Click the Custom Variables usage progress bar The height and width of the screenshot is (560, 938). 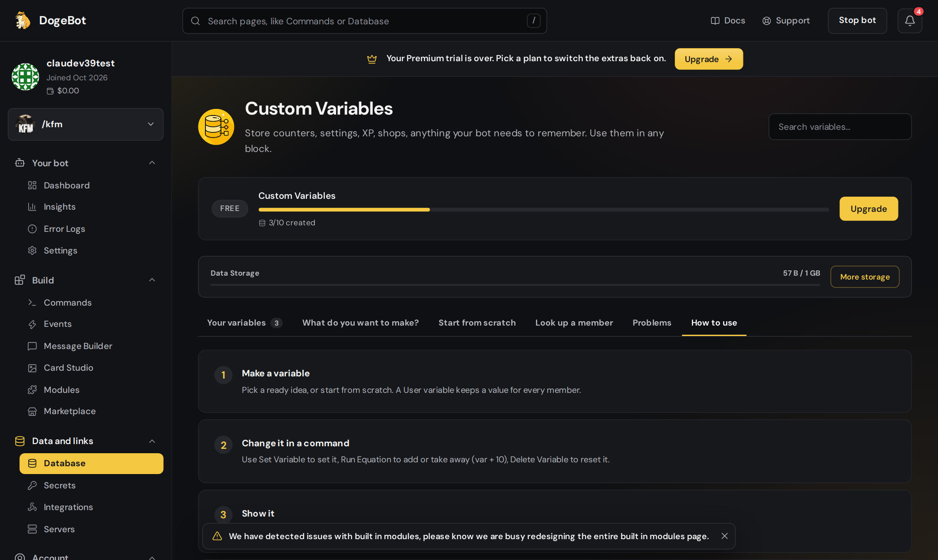[x=543, y=210]
